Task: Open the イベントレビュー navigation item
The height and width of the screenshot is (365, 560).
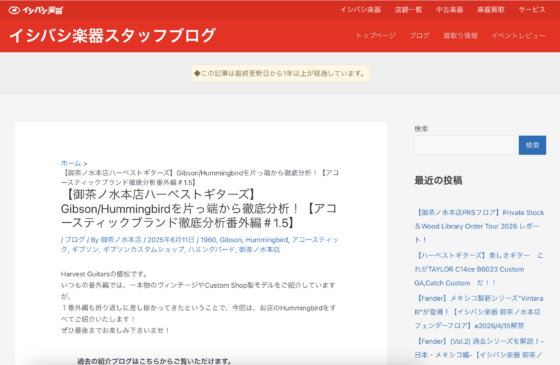Action: (518, 36)
